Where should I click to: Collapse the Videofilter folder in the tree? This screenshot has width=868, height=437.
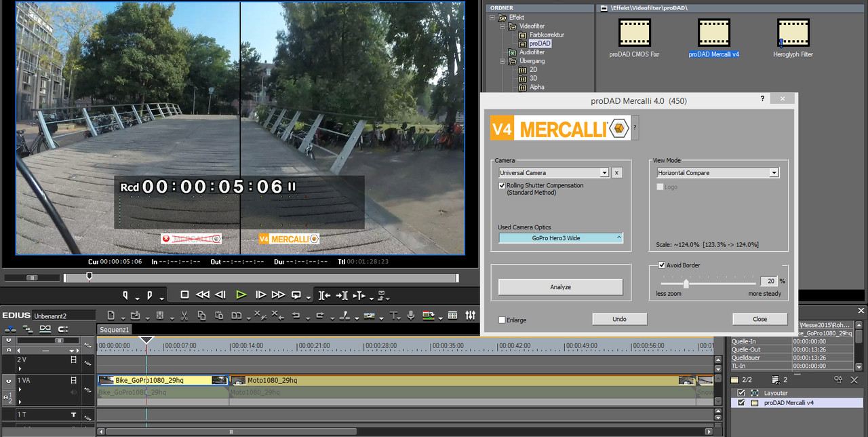(x=503, y=26)
